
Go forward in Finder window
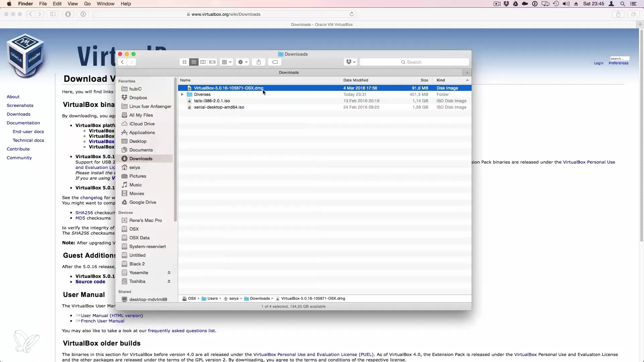(x=131, y=62)
